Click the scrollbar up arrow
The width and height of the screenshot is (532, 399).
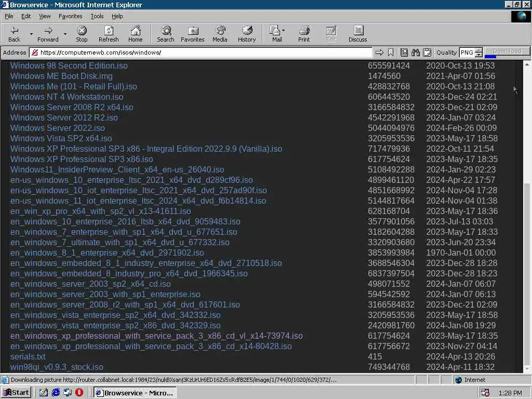[527, 64]
